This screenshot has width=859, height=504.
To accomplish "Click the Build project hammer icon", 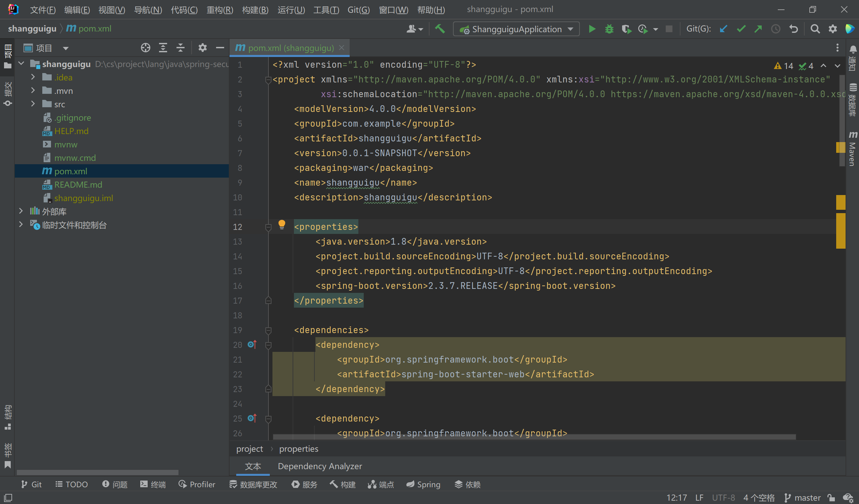I will point(440,29).
